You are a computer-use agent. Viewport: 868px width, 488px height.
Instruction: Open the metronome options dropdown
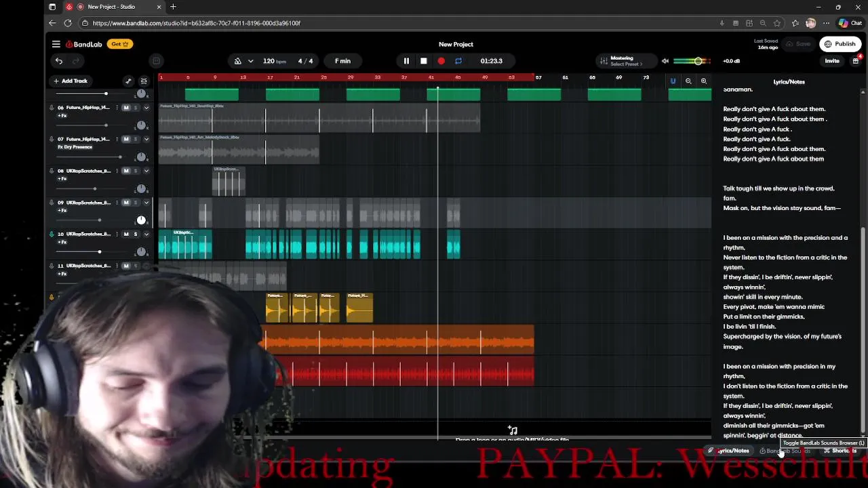(x=250, y=61)
